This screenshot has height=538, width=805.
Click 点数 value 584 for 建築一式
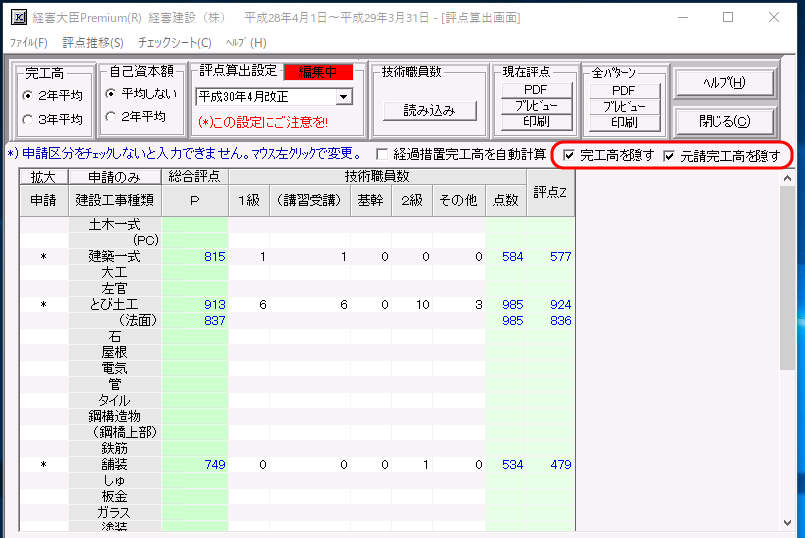point(506,257)
